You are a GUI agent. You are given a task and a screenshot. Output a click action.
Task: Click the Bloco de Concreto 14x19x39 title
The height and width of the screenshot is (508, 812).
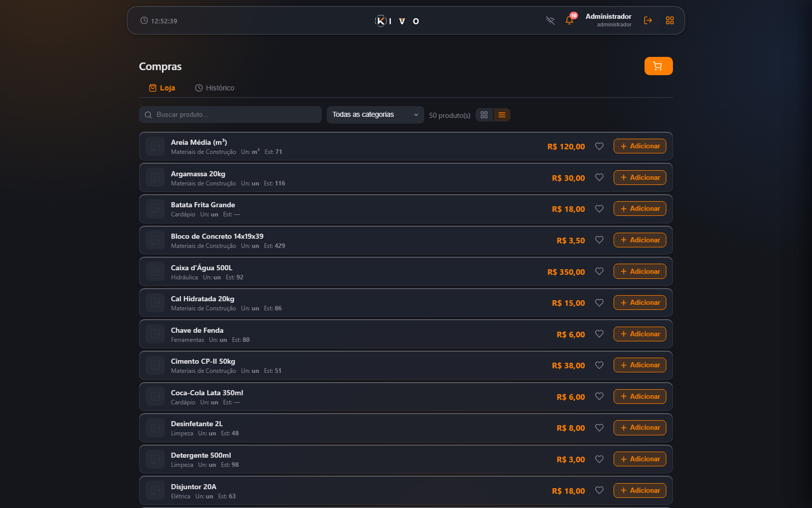pos(217,236)
